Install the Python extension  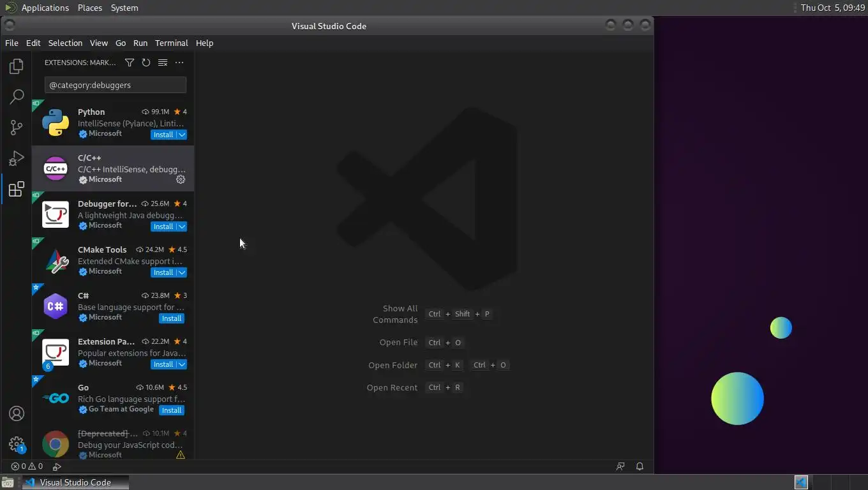click(163, 135)
